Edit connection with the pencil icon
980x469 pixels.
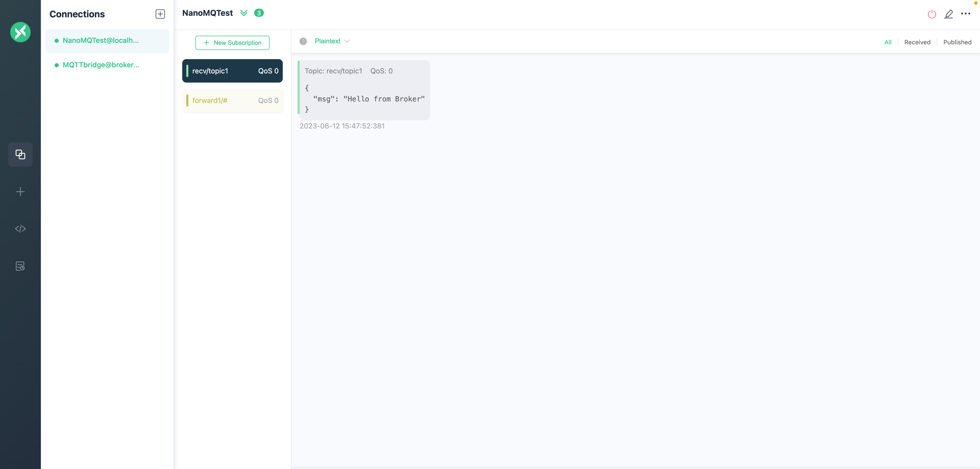(x=948, y=14)
